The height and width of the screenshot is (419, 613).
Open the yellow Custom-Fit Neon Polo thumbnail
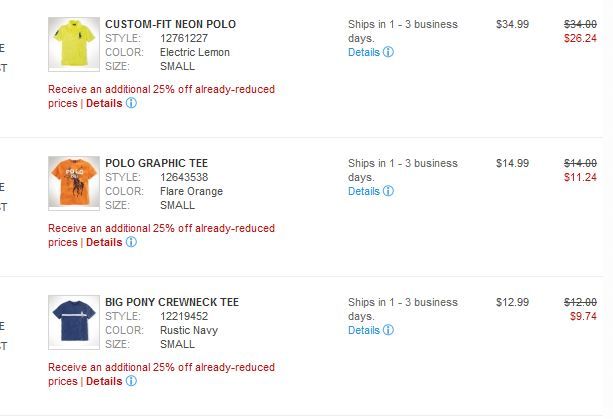click(x=73, y=44)
